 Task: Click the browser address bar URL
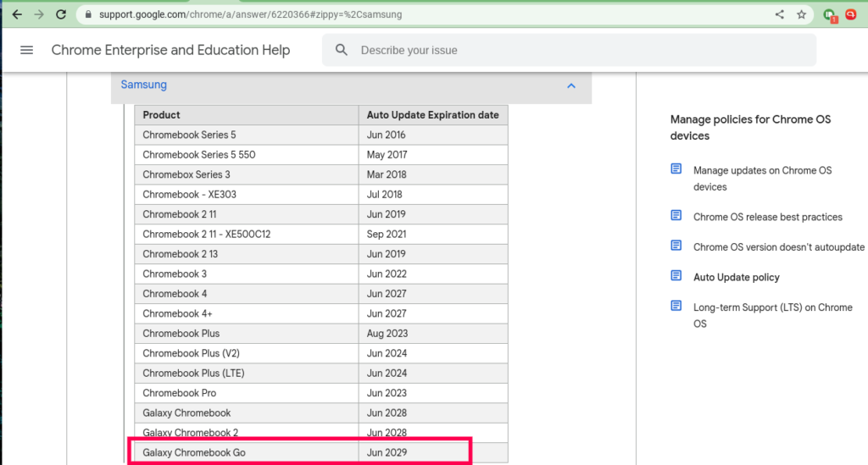(250, 14)
